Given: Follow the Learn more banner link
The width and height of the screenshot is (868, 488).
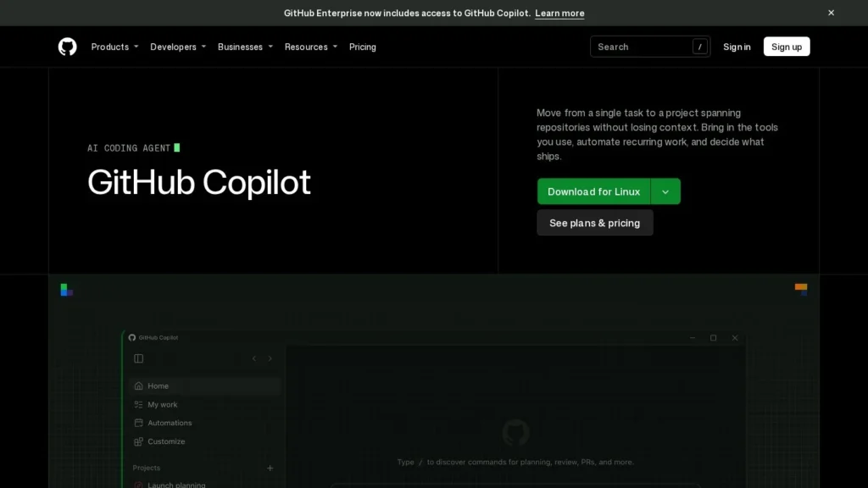Looking at the screenshot, I should (x=559, y=13).
